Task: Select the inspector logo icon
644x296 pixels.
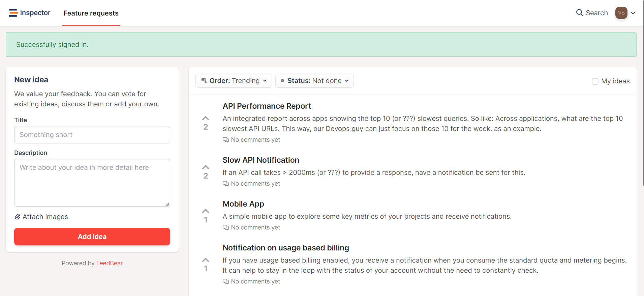Action: click(x=12, y=12)
